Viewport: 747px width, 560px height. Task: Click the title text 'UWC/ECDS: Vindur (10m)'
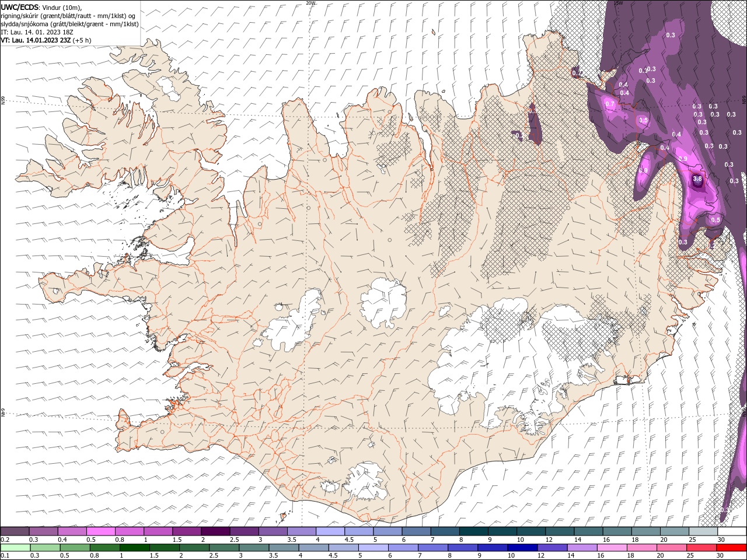[x=41, y=7]
